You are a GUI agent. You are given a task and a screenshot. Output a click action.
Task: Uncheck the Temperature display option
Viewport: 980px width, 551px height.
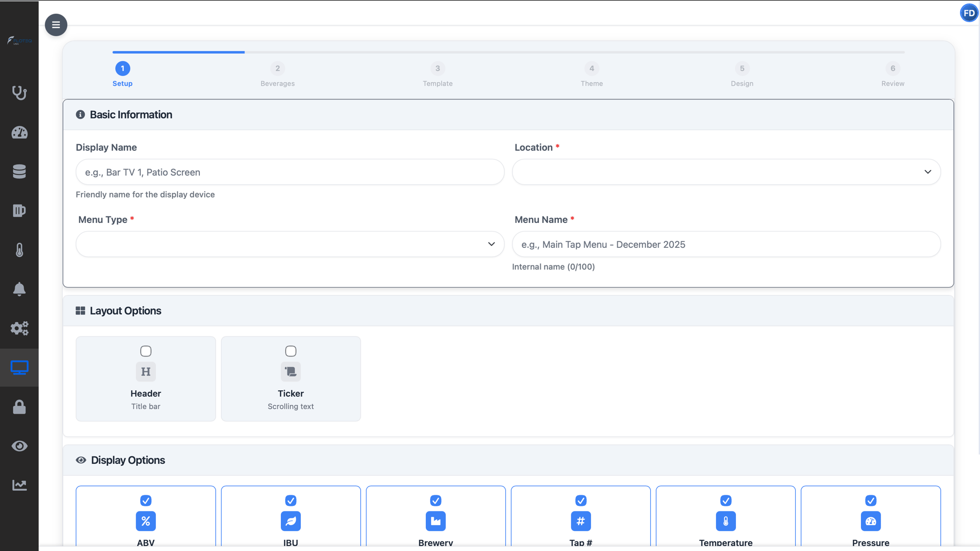726,501
